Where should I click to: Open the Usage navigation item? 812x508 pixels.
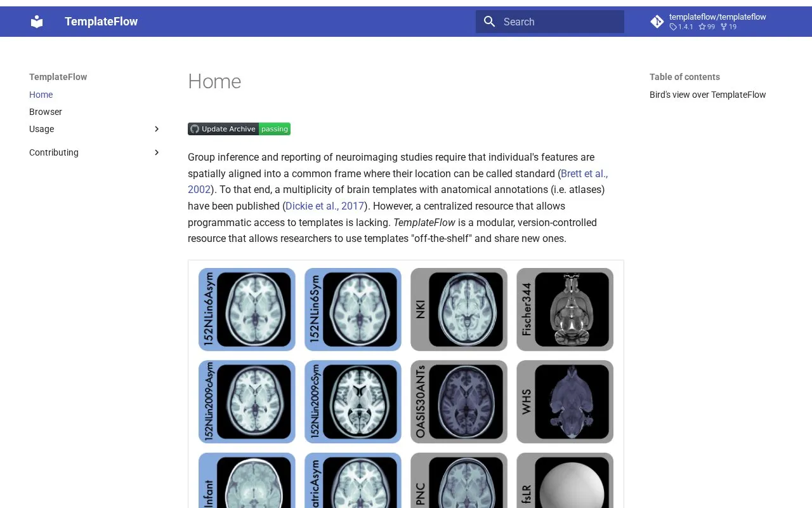click(42, 129)
